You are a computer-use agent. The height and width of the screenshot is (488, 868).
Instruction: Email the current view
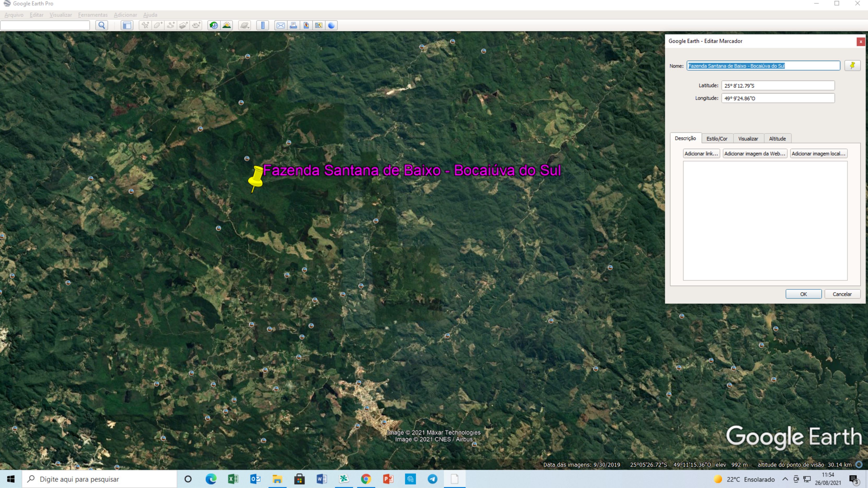pos(280,25)
